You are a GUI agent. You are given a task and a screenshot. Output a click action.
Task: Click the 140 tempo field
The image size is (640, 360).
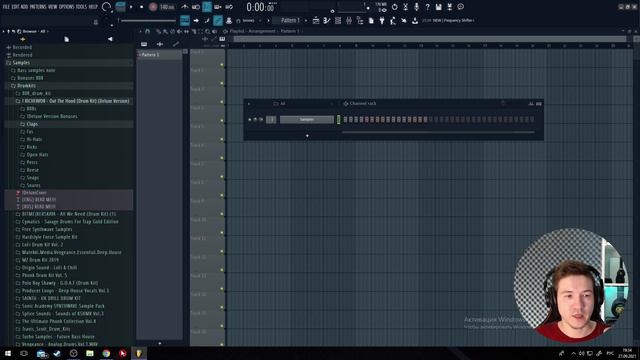(x=167, y=7)
